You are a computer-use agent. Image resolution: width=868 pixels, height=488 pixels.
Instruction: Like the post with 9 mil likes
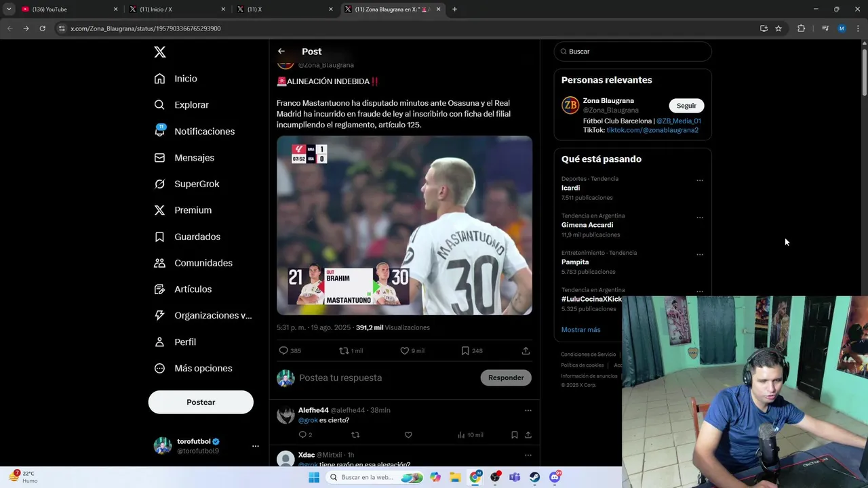404,350
